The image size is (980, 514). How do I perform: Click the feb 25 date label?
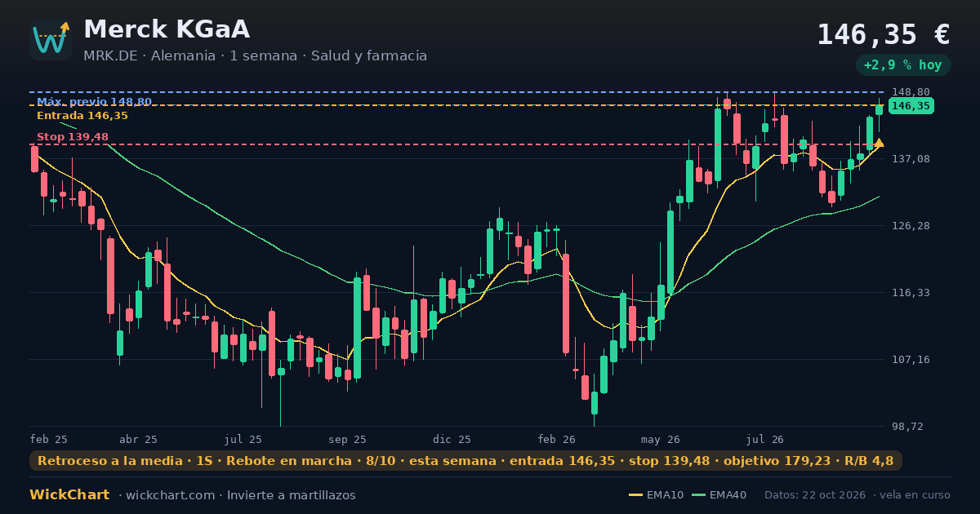49,439
